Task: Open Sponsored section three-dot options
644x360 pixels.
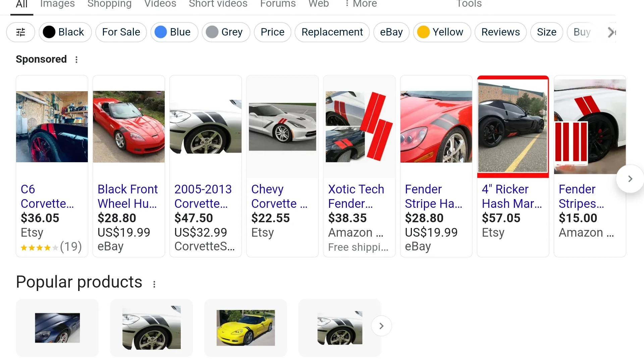Action: pos(76,60)
